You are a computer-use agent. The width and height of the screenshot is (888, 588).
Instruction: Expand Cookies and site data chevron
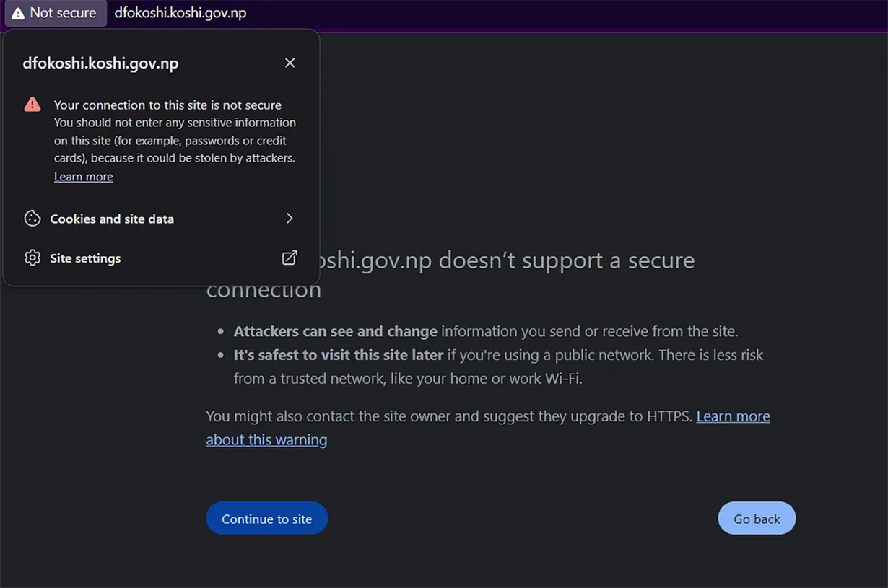point(290,219)
